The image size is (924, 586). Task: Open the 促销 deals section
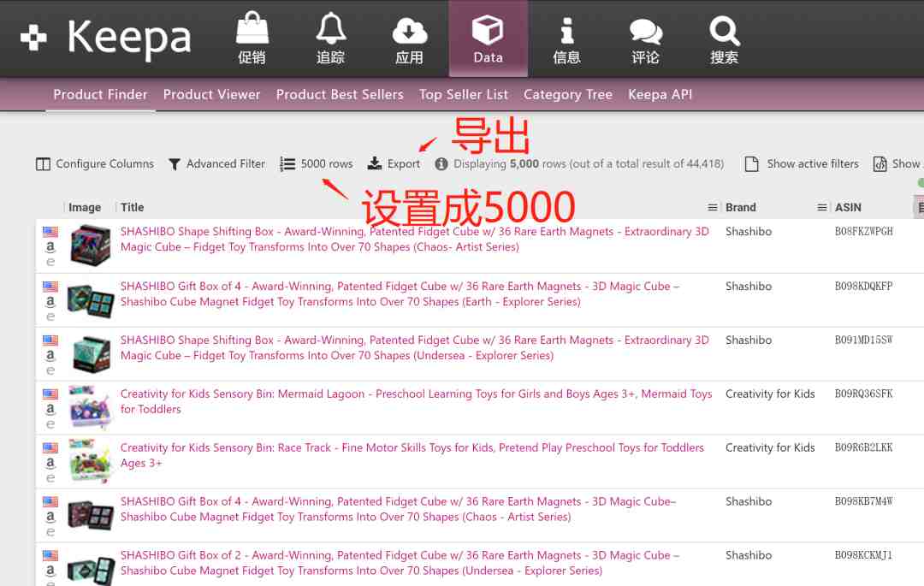252,38
